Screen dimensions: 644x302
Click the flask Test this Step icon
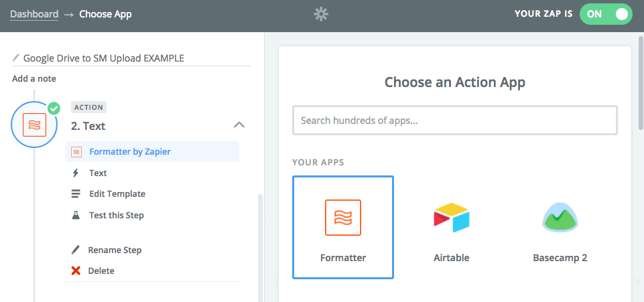(76, 215)
